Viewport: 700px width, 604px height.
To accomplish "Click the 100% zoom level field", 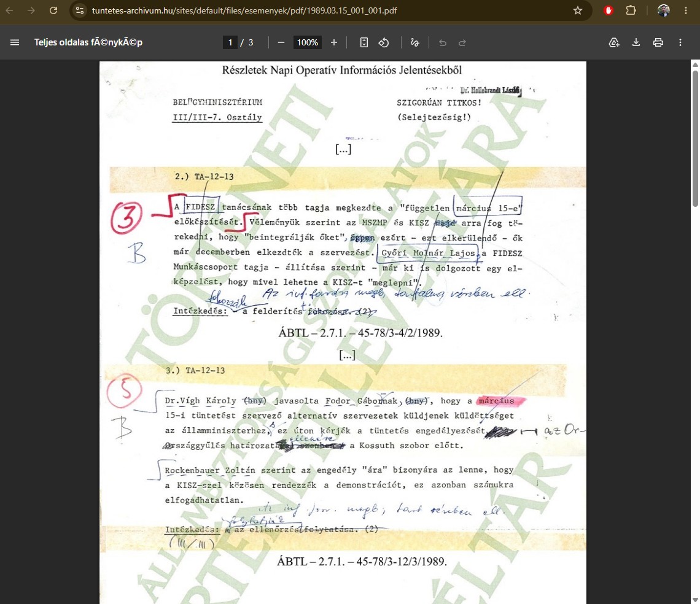I will tap(308, 42).
